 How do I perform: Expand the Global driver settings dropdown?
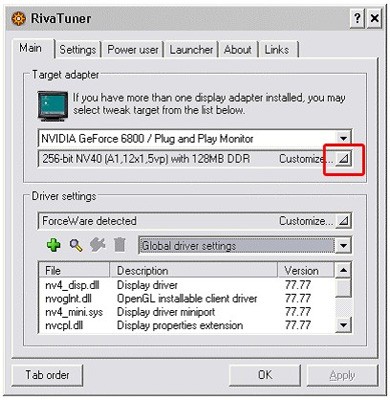click(343, 246)
